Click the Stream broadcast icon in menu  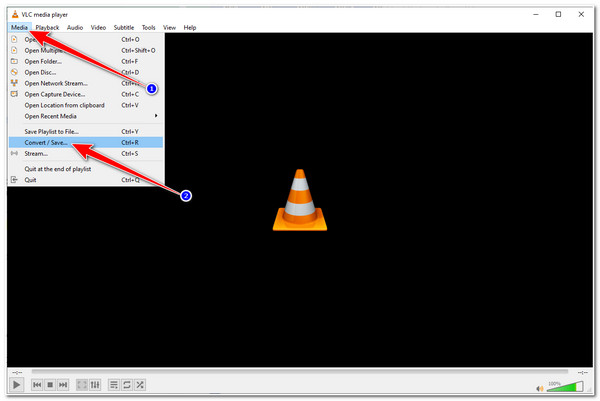(x=14, y=153)
